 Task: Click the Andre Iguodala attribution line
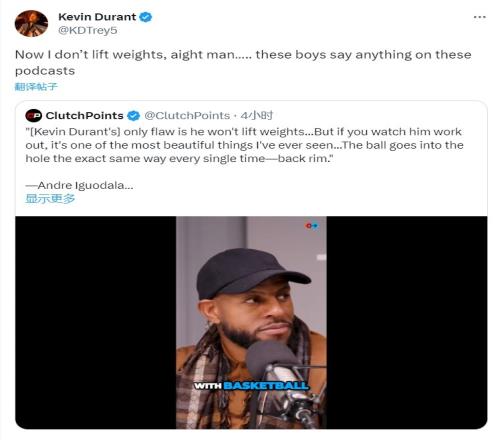[x=79, y=185]
